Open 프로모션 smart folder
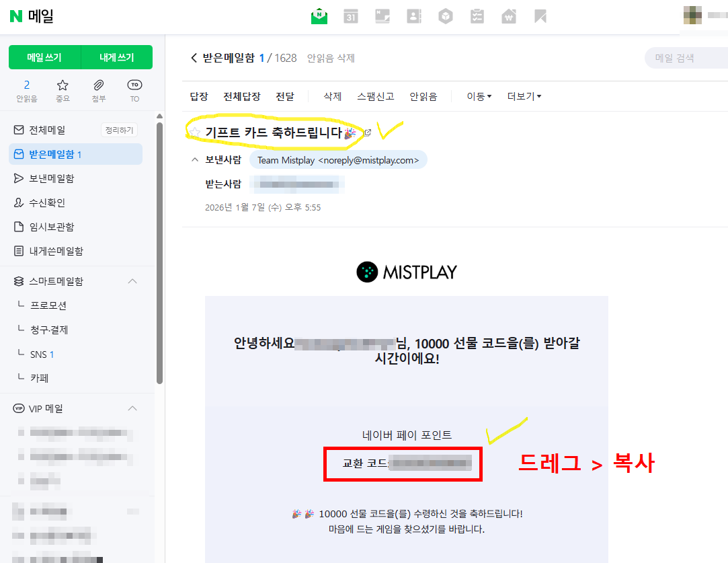 (x=48, y=305)
